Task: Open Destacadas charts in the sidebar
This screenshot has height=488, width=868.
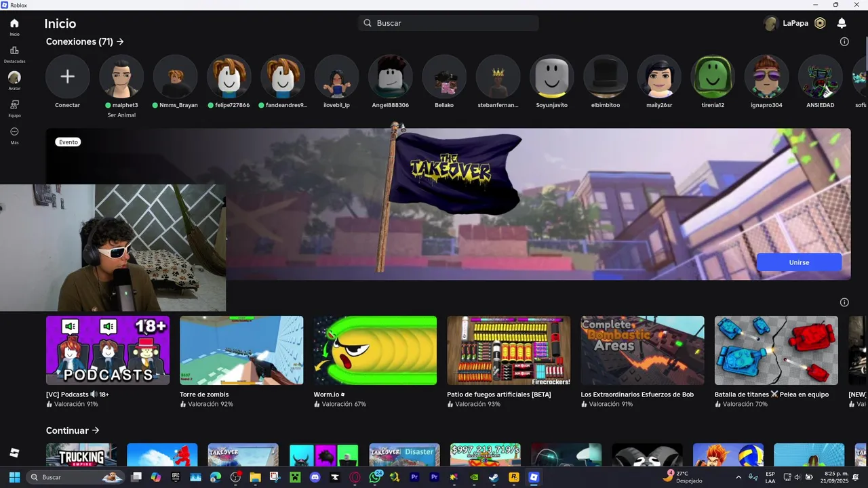Action: [x=14, y=54]
